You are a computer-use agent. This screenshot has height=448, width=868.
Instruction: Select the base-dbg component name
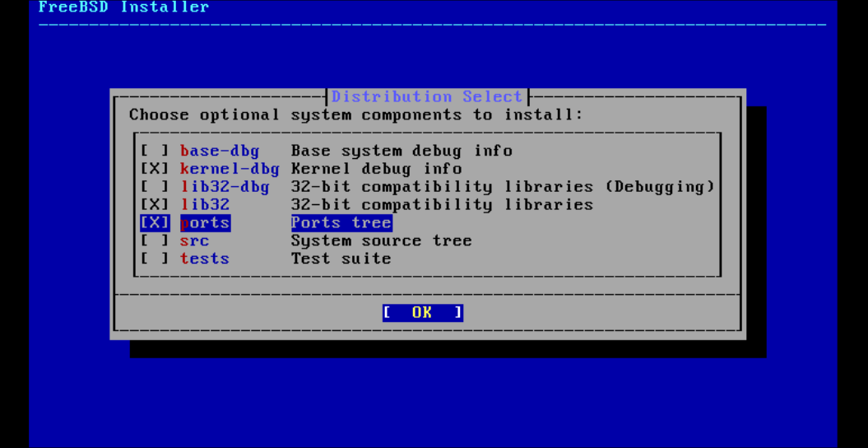click(220, 151)
